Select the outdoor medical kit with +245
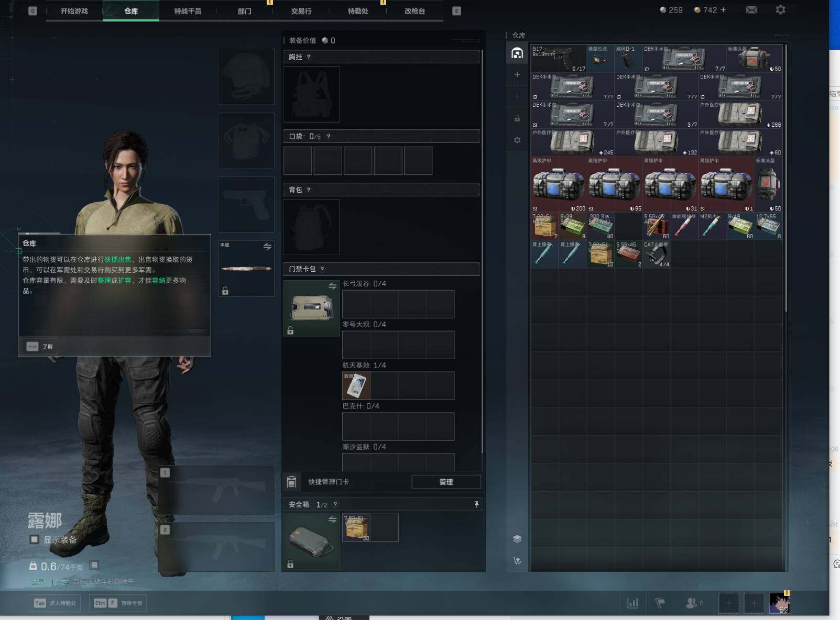This screenshot has height=620, width=840. (x=573, y=142)
